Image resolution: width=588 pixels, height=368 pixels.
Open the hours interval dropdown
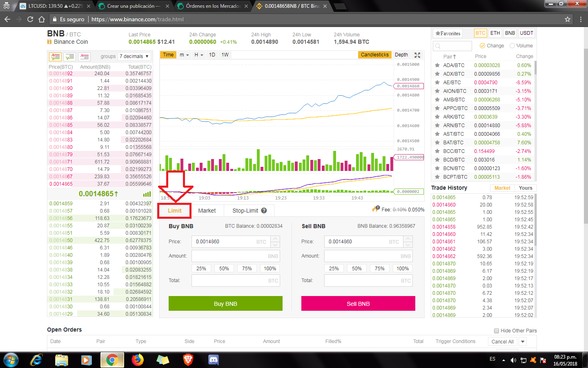[198, 55]
